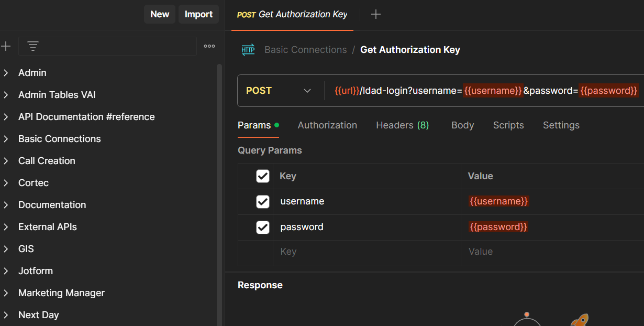Click the Response section heading

[x=260, y=285]
